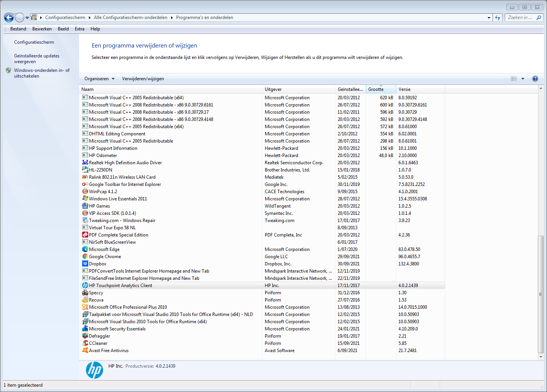Screen dimensions: 547x392
Task: Expand the Configuratiescherm breadcrumb arrow
Action: click(90, 17)
